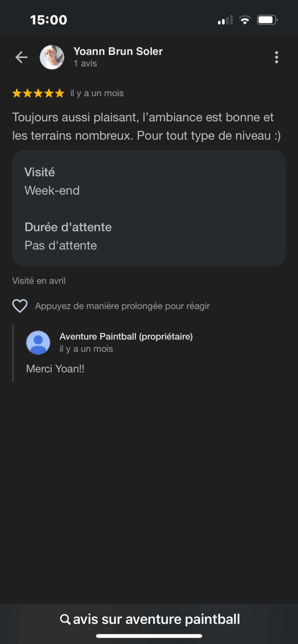Tap the back arrow icon
Viewport: 298px width, 644px height.
tap(21, 57)
